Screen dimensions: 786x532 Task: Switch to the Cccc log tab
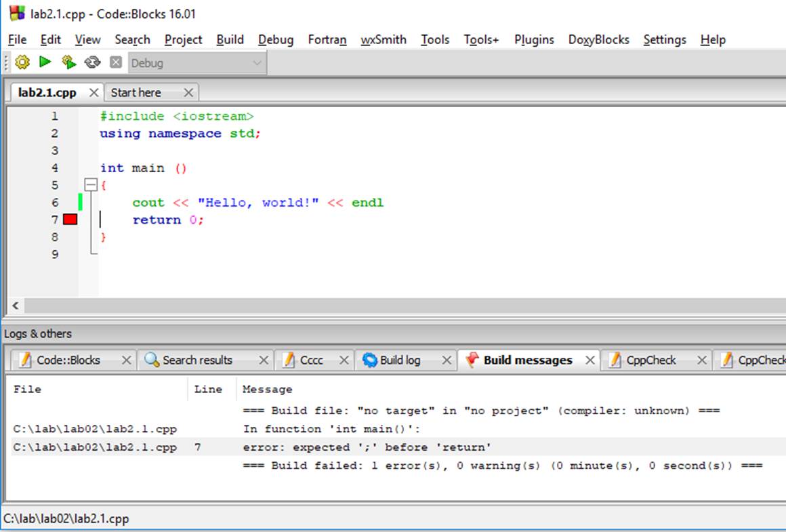pos(311,360)
